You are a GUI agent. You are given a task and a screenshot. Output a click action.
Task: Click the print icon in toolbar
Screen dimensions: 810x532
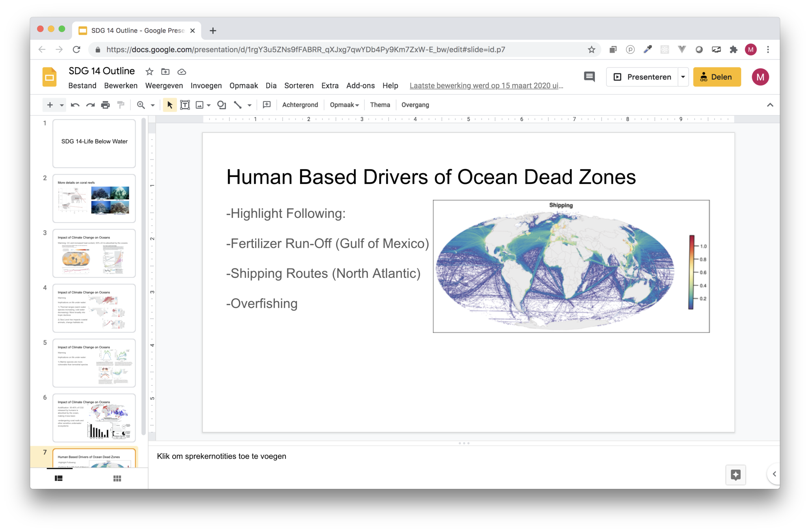pyautogui.click(x=105, y=105)
